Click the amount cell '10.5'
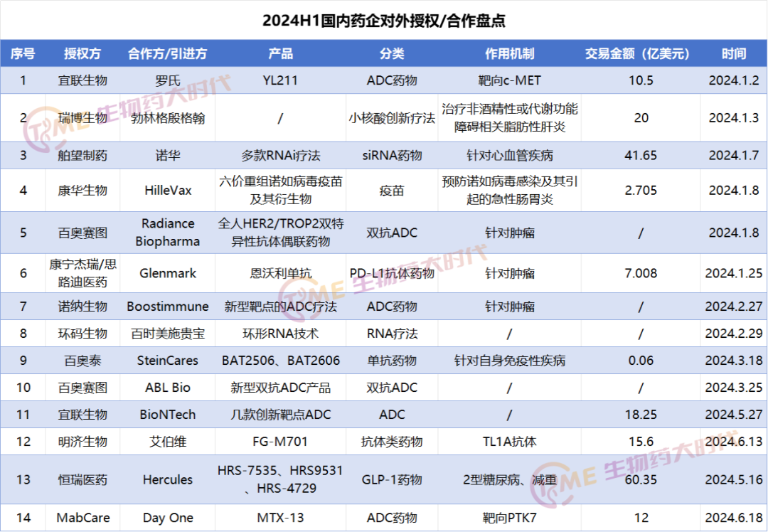The width and height of the screenshot is (768, 532). tap(641, 80)
